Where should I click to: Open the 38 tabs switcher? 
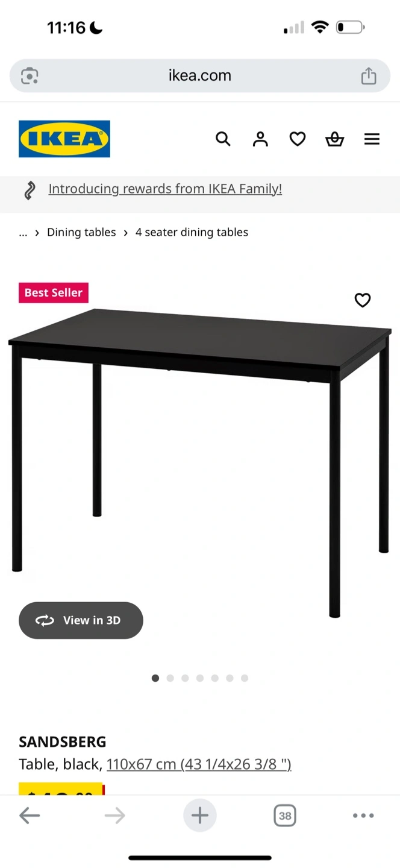pyautogui.click(x=285, y=816)
